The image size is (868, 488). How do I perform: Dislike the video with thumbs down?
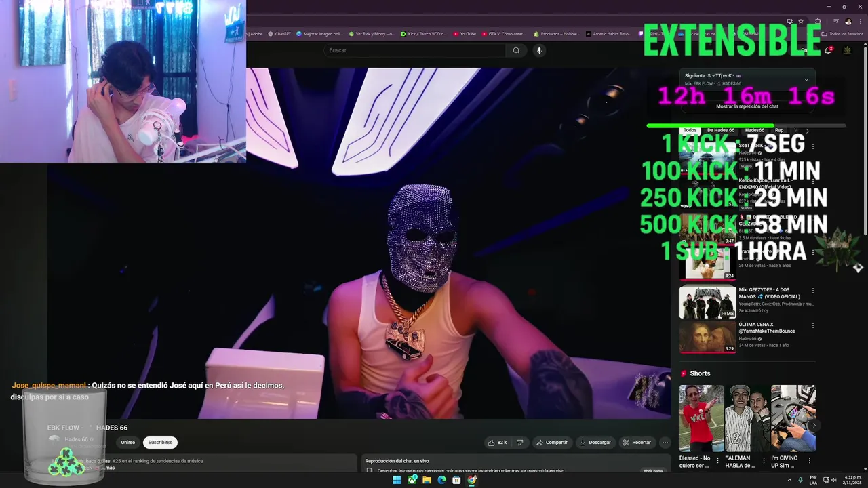pyautogui.click(x=520, y=443)
